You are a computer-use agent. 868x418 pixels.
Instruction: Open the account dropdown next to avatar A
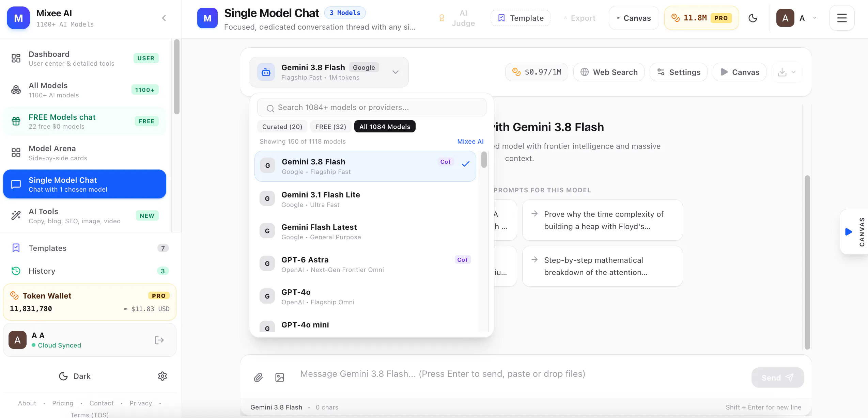pos(815,18)
